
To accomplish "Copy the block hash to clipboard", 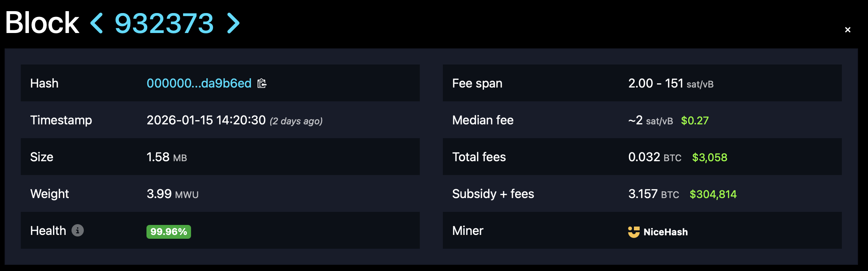I will [262, 83].
